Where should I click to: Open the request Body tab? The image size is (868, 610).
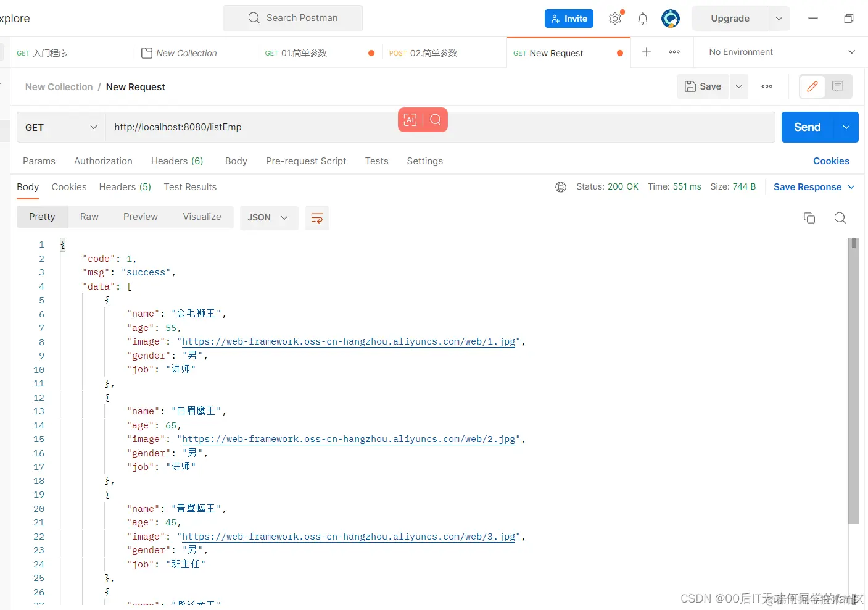click(x=236, y=161)
